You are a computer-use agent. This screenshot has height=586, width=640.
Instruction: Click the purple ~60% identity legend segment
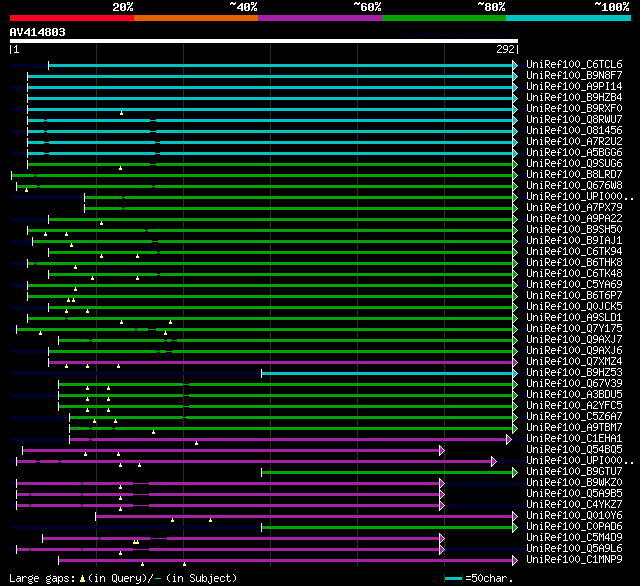[x=320, y=18]
